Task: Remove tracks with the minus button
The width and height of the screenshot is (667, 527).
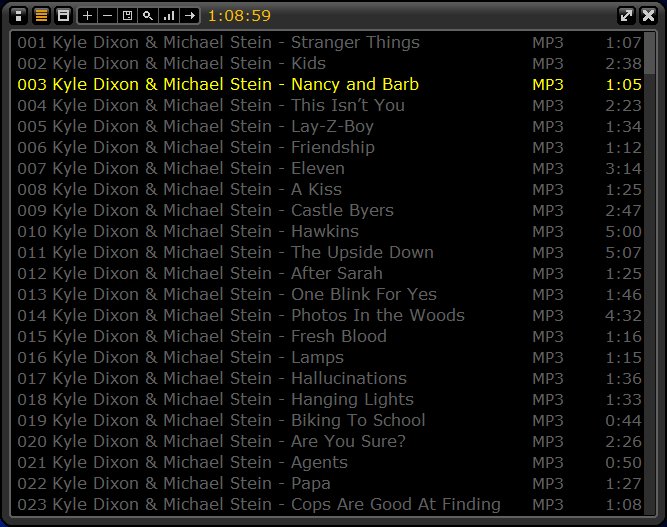Action: click(108, 16)
